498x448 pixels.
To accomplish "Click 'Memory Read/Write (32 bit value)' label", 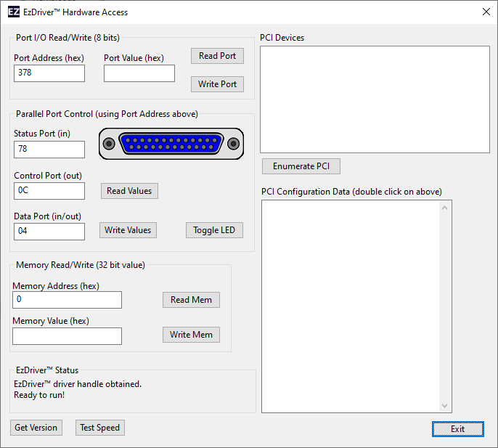I will tap(81, 265).
